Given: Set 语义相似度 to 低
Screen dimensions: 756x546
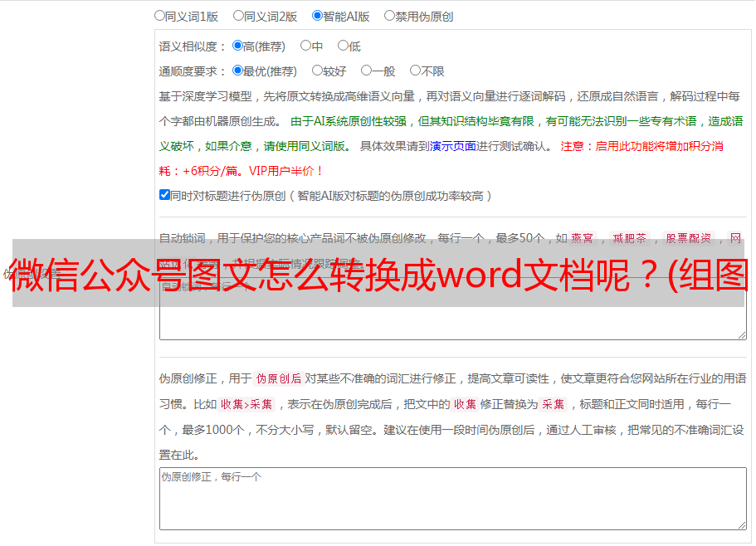Looking at the screenshot, I should (343, 46).
